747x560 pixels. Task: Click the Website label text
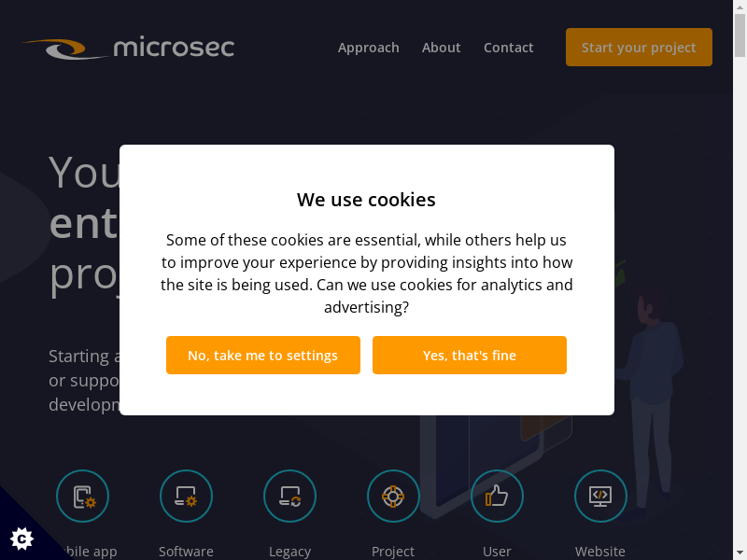(600, 551)
